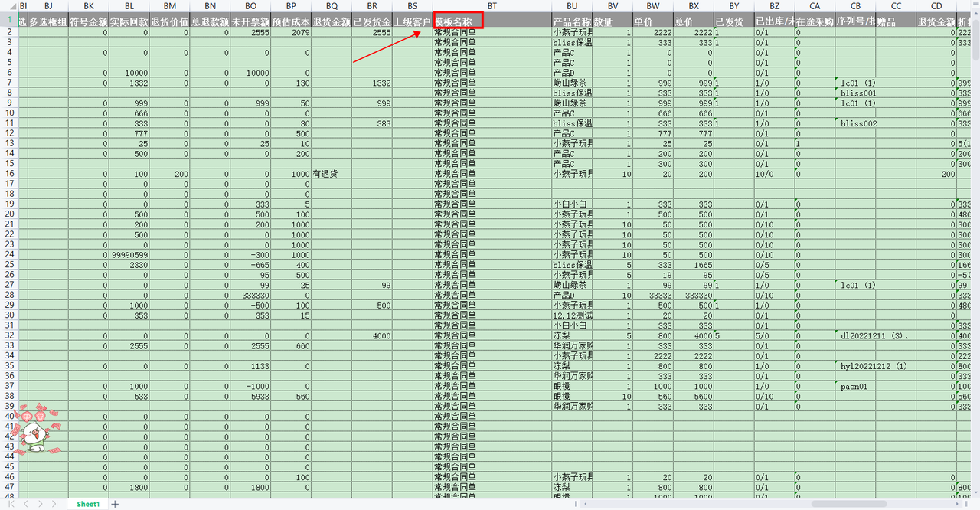Image resolution: width=980 pixels, height=510 pixels.
Task: Click the 99990599 cell in row 24
Action: [x=129, y=254]
